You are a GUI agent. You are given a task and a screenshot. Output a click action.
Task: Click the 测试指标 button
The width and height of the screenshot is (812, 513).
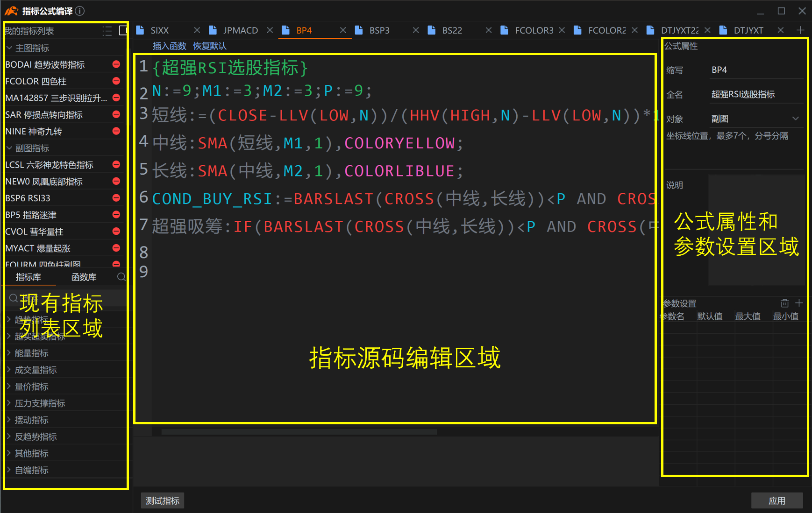163,500
